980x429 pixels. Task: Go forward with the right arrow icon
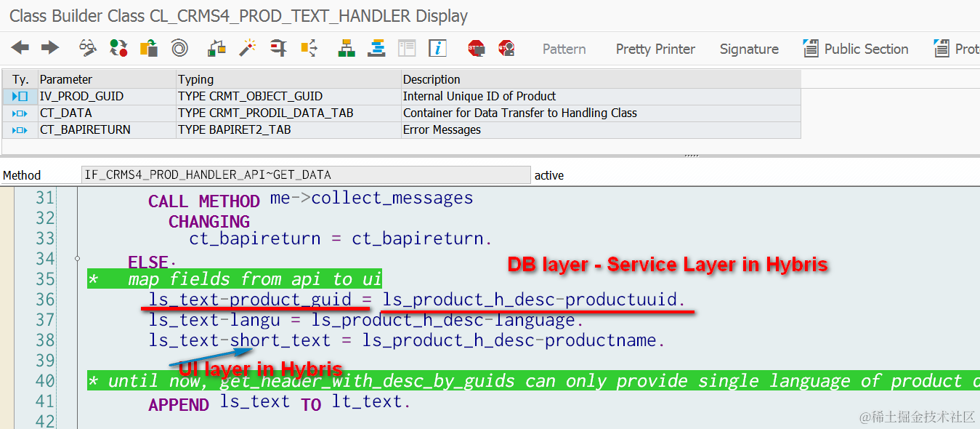pos(50,49)
